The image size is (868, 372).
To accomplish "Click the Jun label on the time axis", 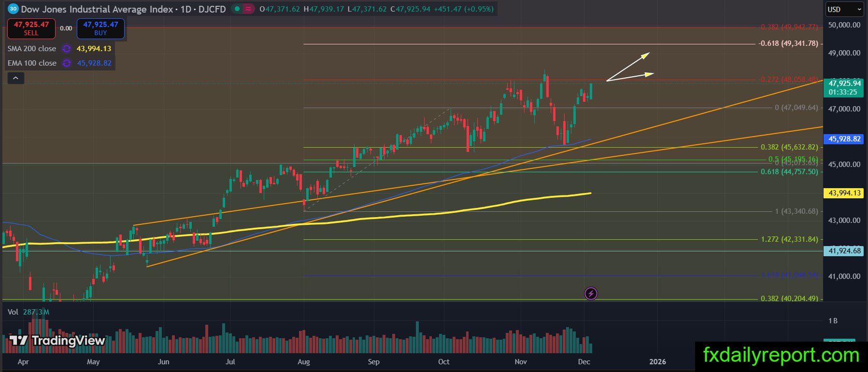I will click(164, 362).
